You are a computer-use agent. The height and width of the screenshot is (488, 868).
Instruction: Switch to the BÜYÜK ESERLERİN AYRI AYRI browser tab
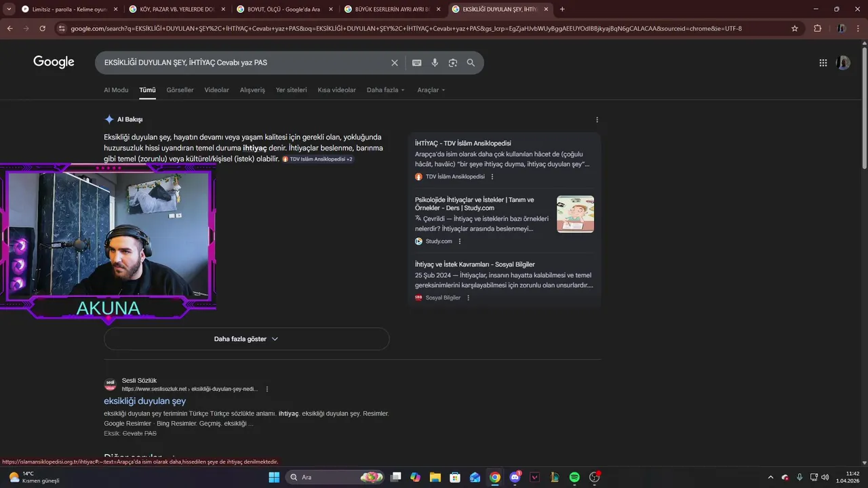point(391,9)
